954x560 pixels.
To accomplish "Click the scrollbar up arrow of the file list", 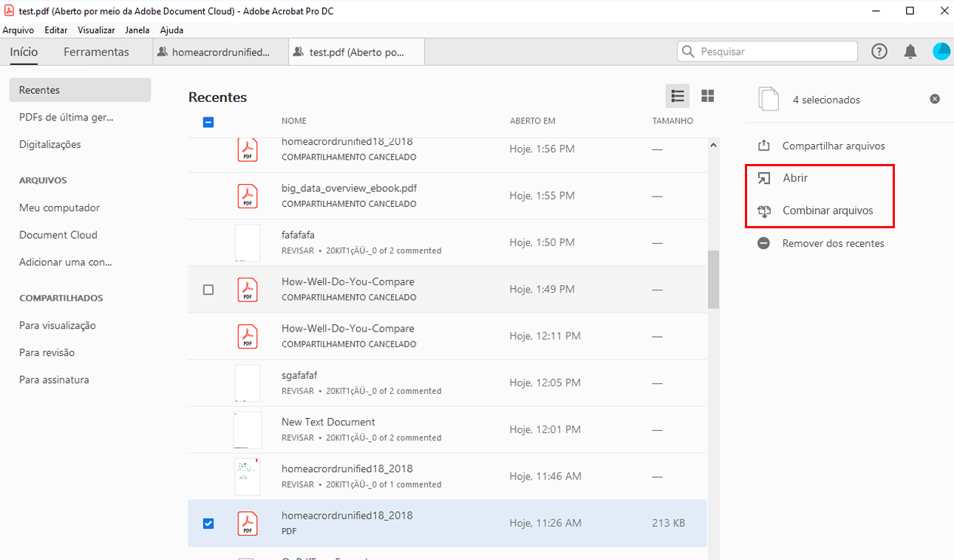I will (x=713, y=146).
